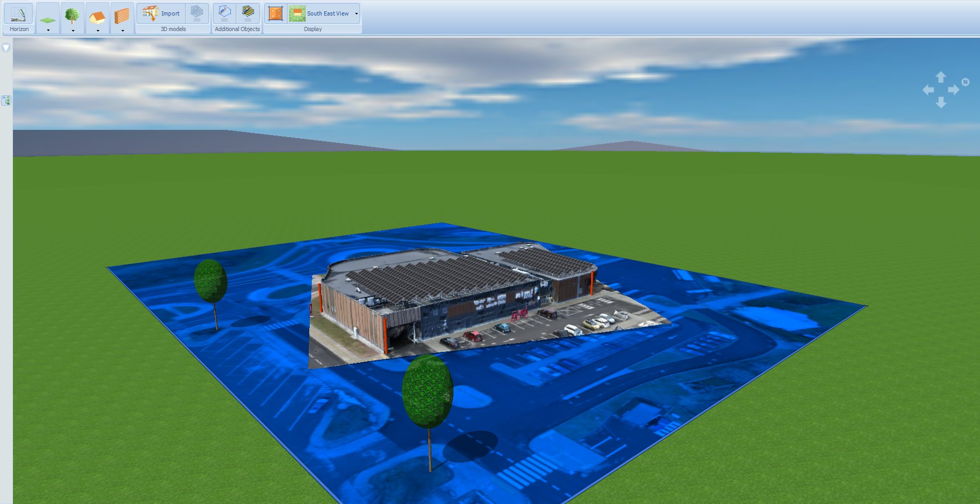The image size is (980, 504).
Task: Click the grayed-out 3D mesh model icon
Action: click(x=197, y=13)
